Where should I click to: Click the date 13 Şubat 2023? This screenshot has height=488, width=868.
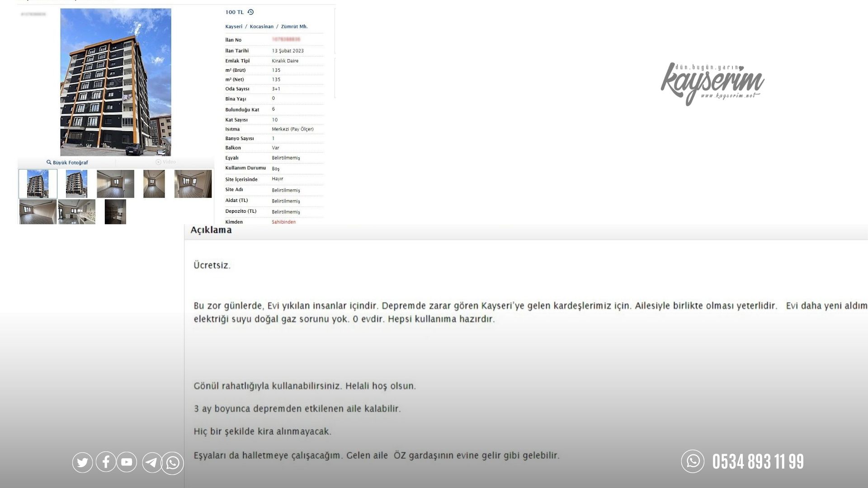click(288, 51)
